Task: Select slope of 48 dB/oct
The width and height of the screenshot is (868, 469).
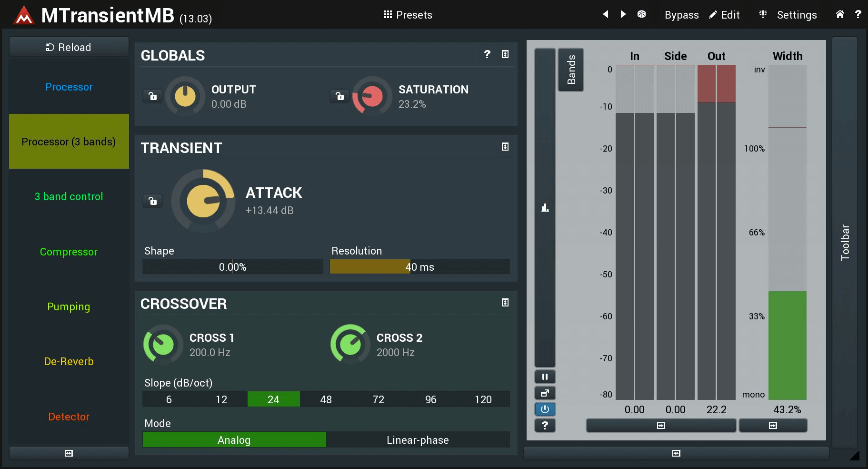Action: 326,399
